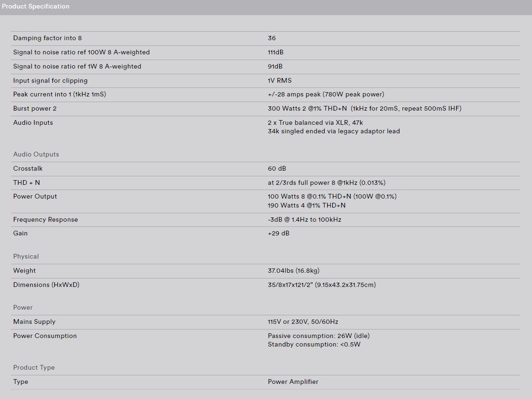Select the Damping factor into 8 row
Screen dimensions: 532x399
(x=266, y=38)
